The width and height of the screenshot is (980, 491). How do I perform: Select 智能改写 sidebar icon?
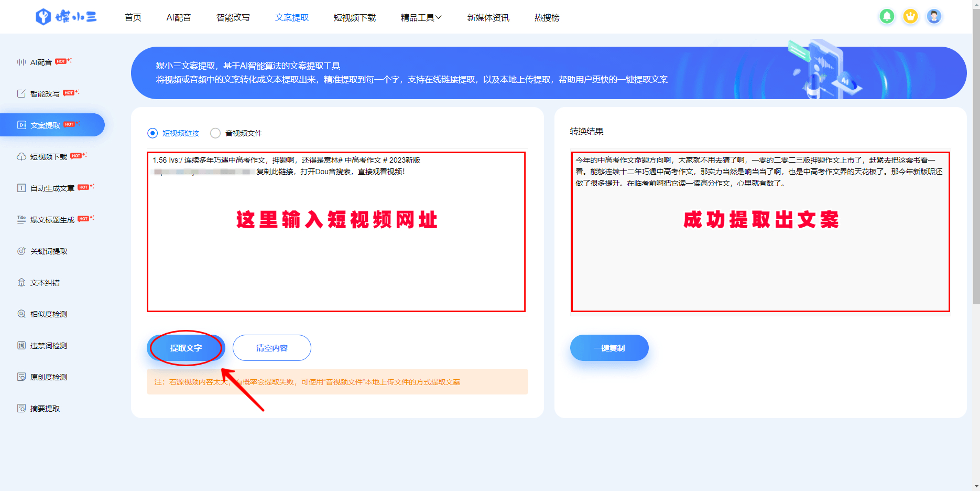pos(21,94)
